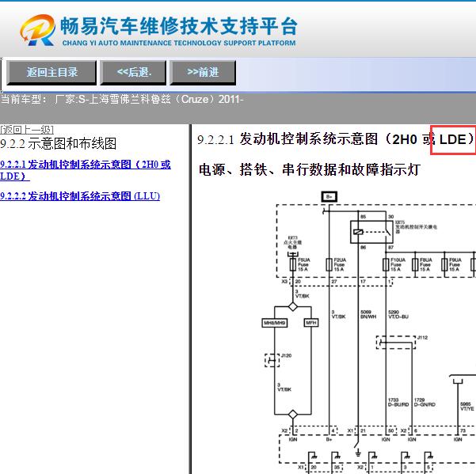Image resolution: width=476 pixels, height=474 pixels.
Task: Click the 'F5UA Fuse 15 A' label
Action: [x=304, y=264]
